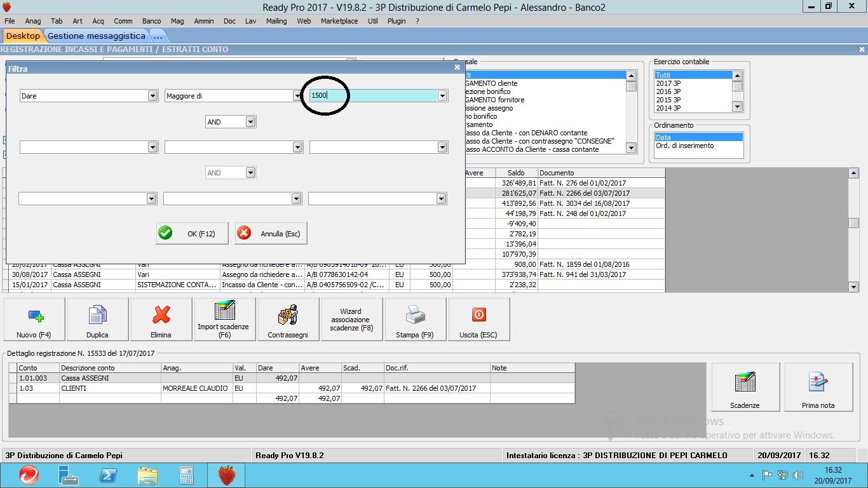Open File Explorer taskbar icon
This screenshot has width=868, height=488.
(147, 475)
